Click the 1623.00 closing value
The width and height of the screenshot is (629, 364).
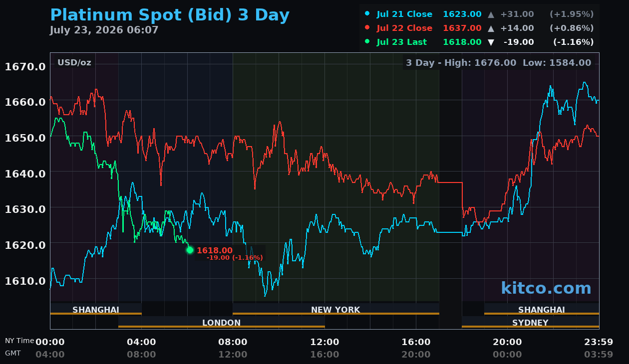[x=462, y=14]
